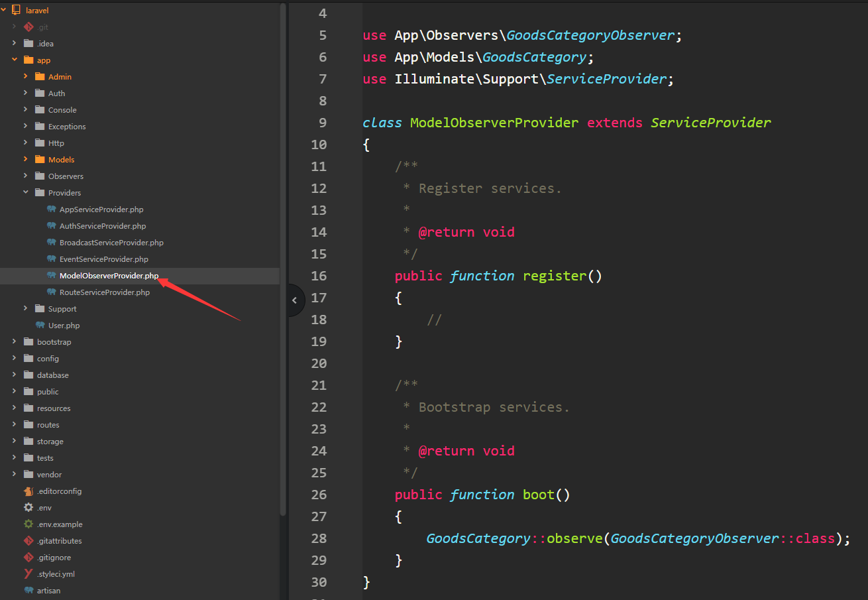
Task: Click the laravel project book icon
Action: pos(17,11)
